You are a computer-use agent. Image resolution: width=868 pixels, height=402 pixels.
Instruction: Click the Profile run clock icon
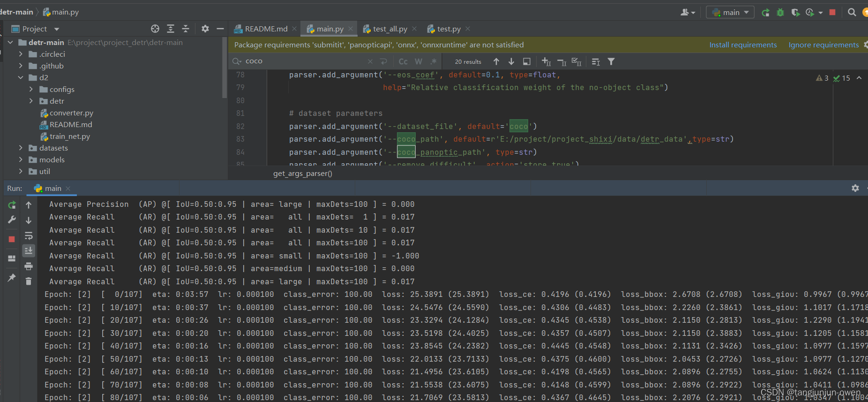pos(810,13)
